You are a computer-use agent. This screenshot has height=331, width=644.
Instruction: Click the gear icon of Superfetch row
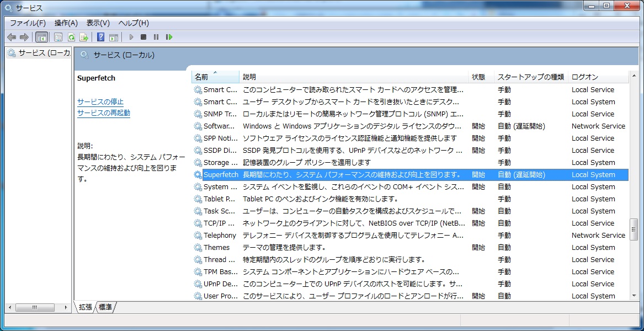click(x=198, y=174)
